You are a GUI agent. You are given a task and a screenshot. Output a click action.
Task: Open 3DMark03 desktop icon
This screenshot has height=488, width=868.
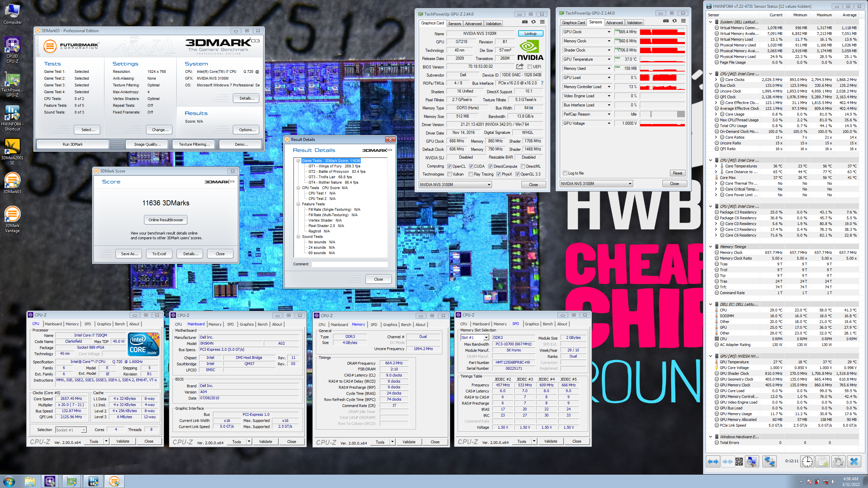coord(12,183)
